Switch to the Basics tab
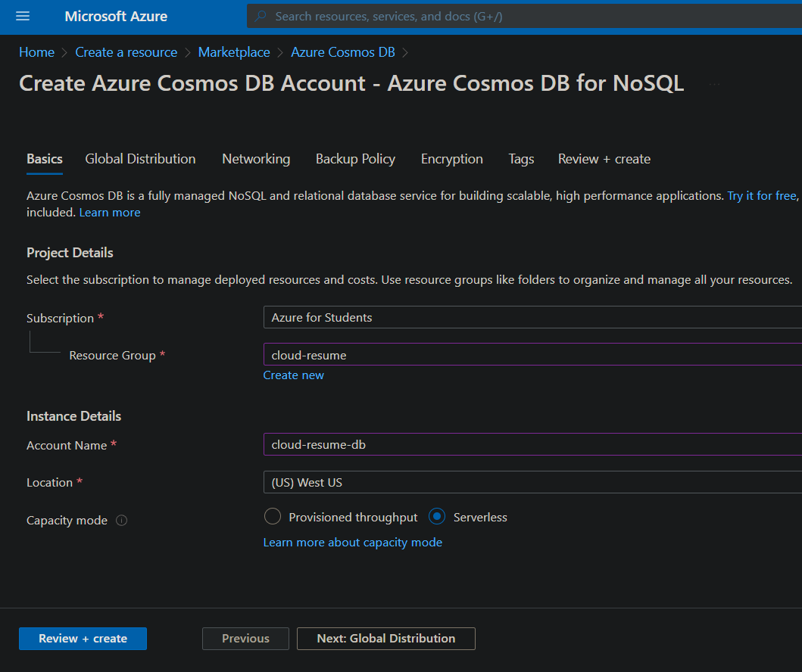Screen dimensions: 802x672 [45, 159]
